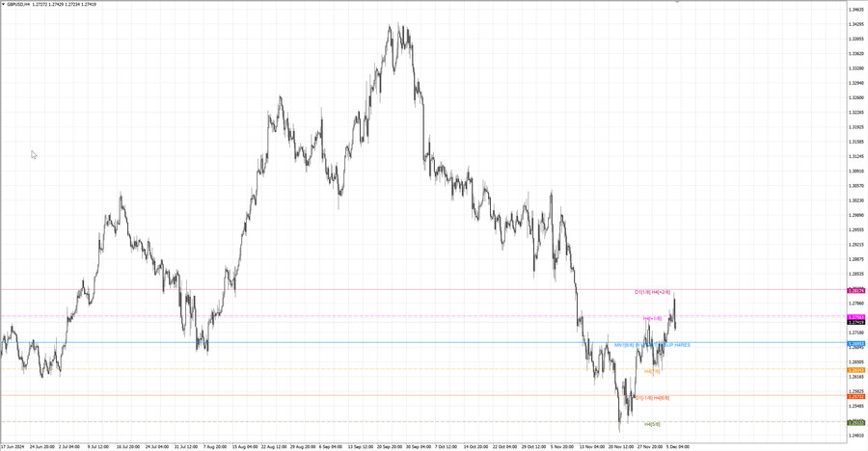Click the 1.28535 price scale value
This screenshot has height=451, width=868.
pos(855,274)
